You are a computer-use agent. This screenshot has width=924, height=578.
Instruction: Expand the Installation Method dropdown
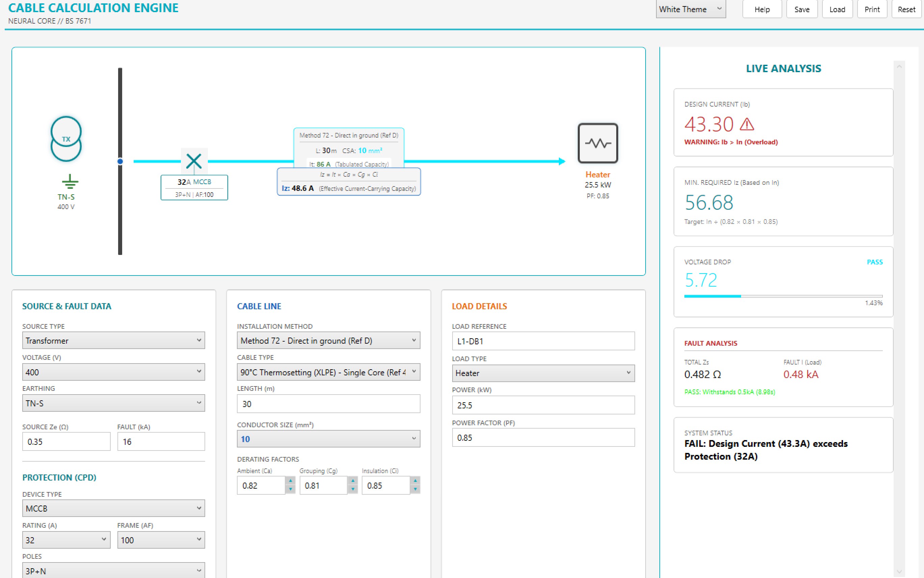pos(328,341)
